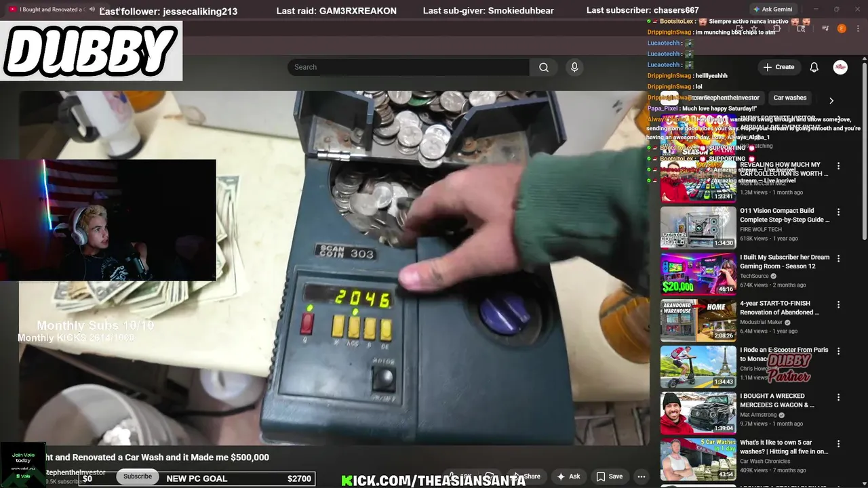This screenshot has height=488, width=868.
Task: Click the video title ending 'Made me $500,000'
Action: pyautogui.click(x=157, y=457)
